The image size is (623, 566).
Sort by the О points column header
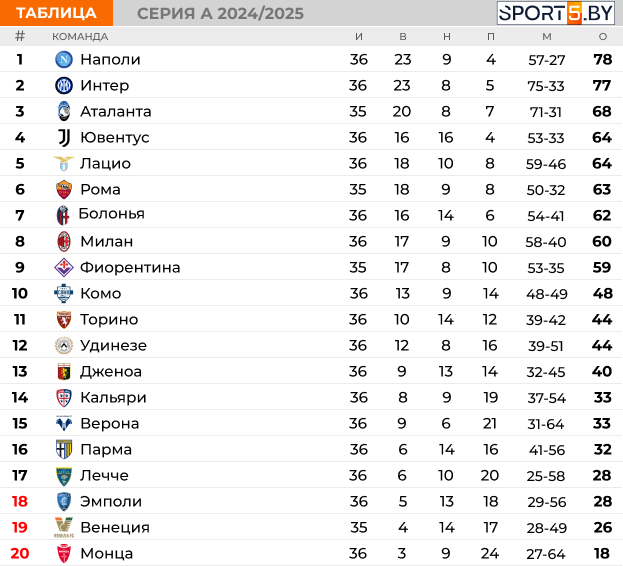point(603,37)
